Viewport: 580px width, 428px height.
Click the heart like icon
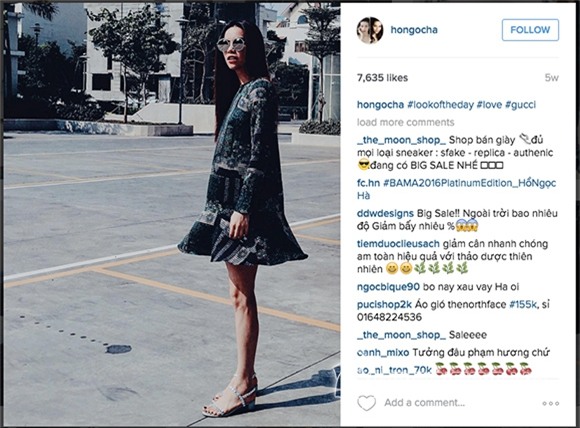pyautogui.click(x=366, y=402)
